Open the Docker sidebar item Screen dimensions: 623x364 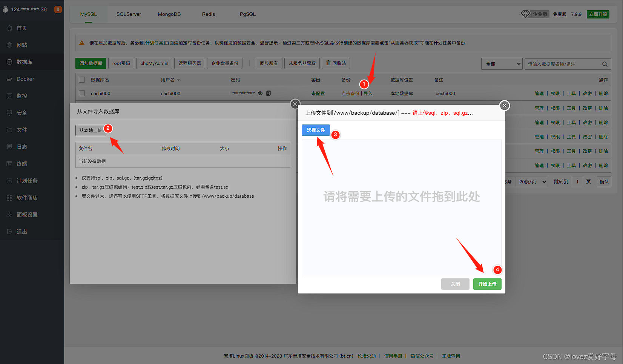(32, 79)
